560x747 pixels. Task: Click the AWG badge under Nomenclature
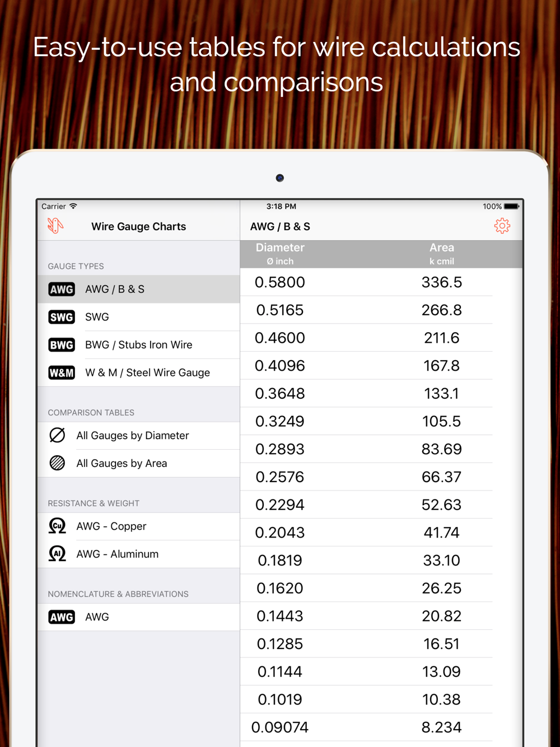coord(62,617)
